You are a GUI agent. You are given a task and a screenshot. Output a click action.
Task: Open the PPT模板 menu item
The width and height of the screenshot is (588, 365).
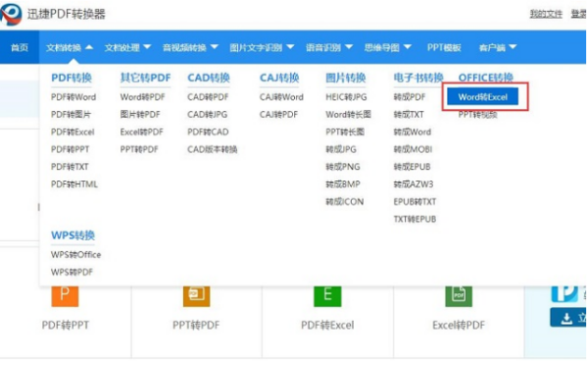444,47
